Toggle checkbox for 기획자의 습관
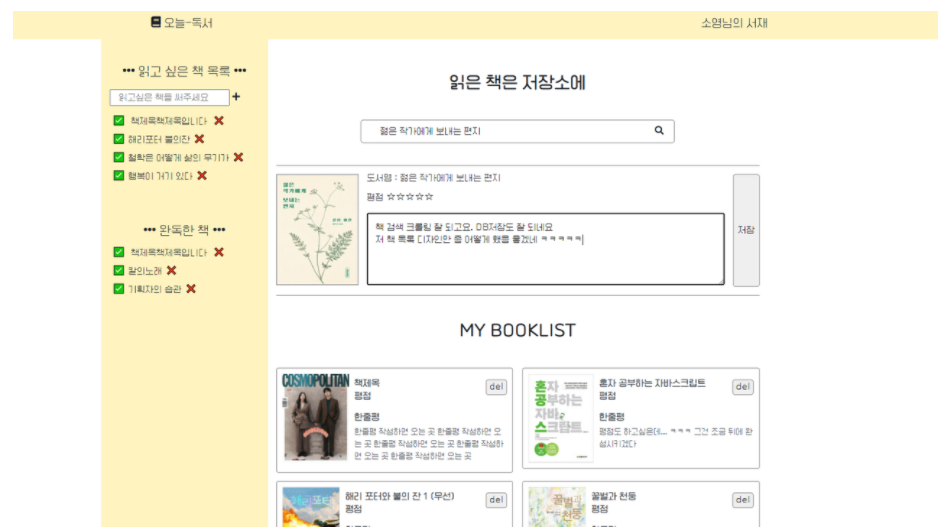 click(119, 289)
